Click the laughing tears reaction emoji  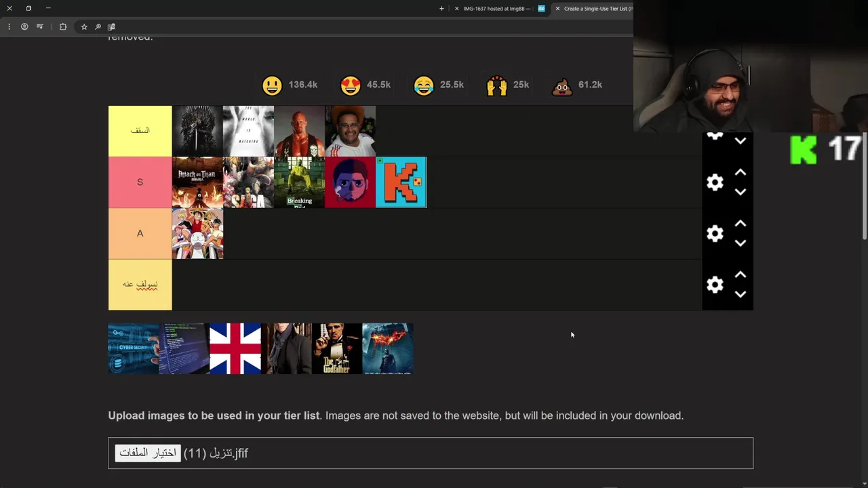point(424,85)
